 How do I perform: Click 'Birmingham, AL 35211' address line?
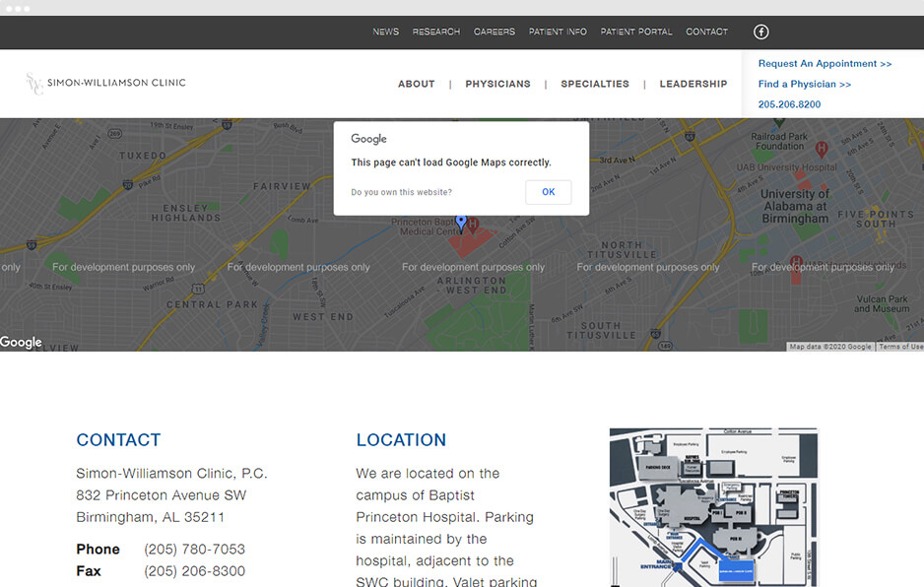[x=151, y=517]
